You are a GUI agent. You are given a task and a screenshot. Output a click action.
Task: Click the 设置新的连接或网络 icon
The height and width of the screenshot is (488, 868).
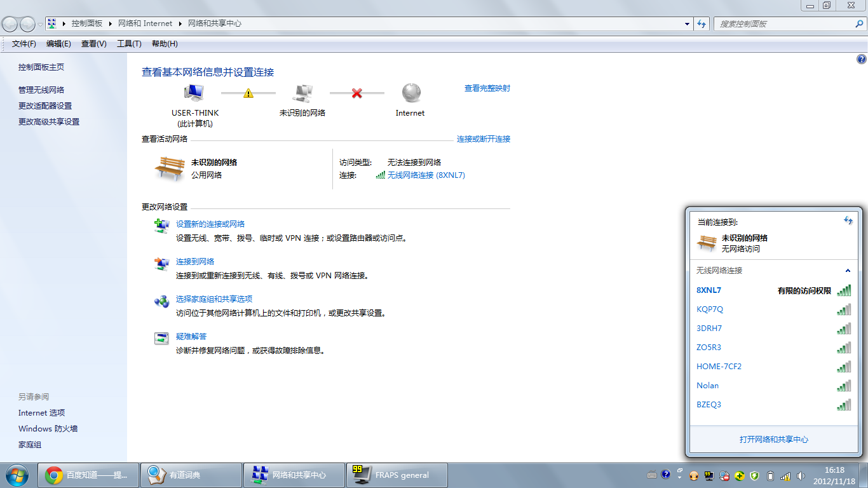(162, 226)
